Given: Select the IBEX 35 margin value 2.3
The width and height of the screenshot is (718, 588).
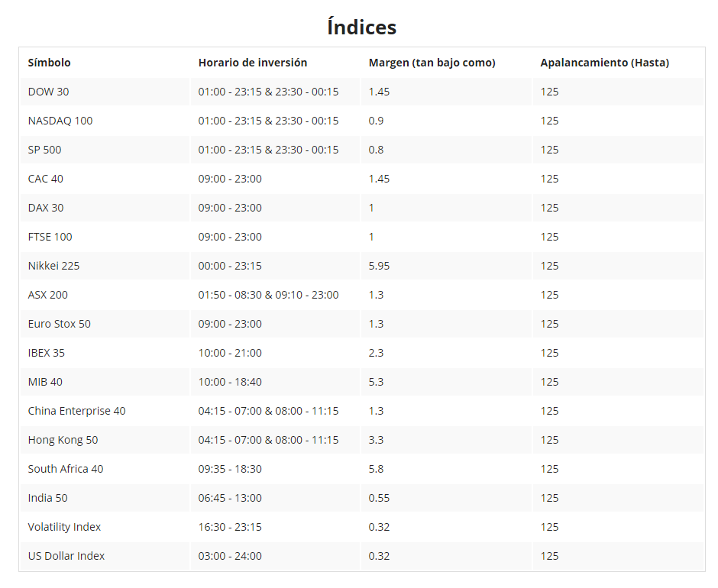Looking at the screenshot, I should (376, 353).
